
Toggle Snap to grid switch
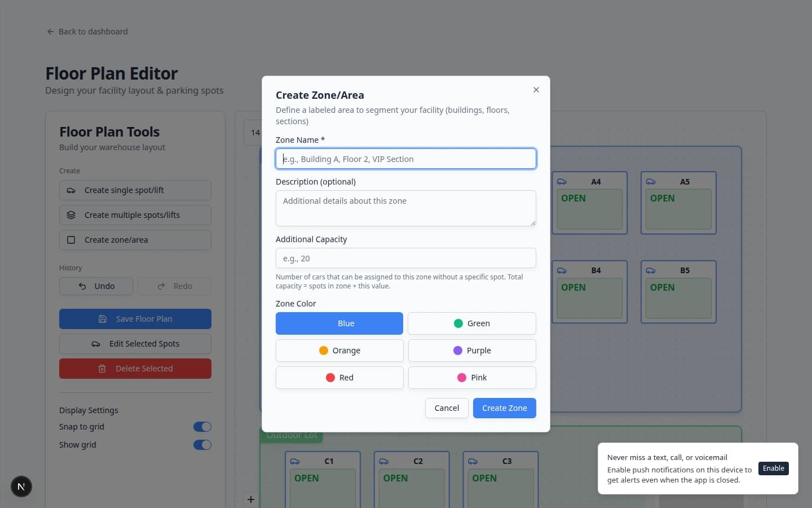pyautogui.click(x=202, y=427)
